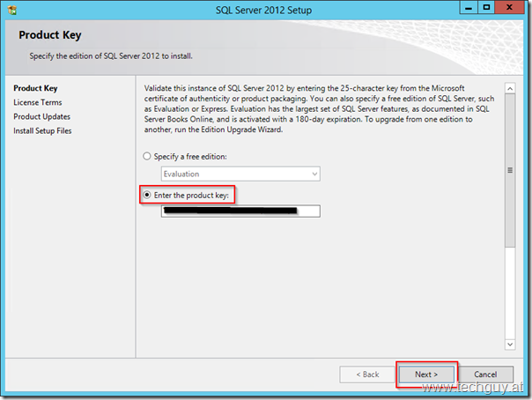Open the Evaluation edition dropdown
The image size is (532, 400).
coord(240,174)
